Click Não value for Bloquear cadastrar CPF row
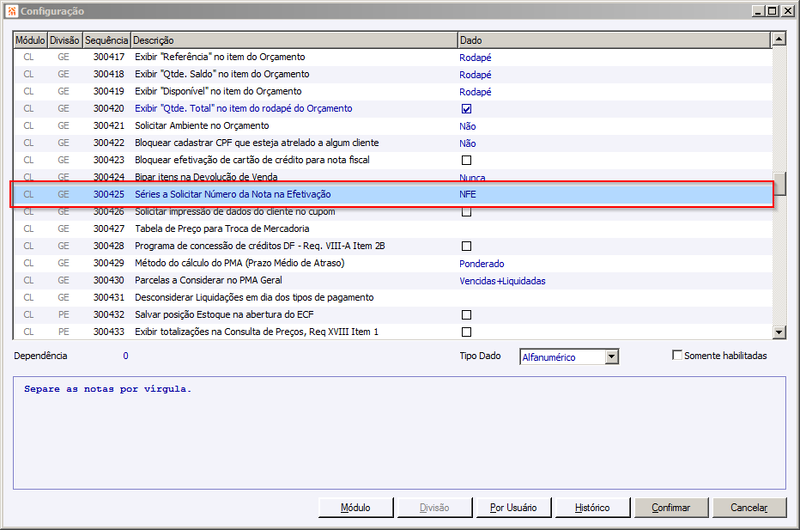This screenshot has width=800, height=530. click(467, 144)
